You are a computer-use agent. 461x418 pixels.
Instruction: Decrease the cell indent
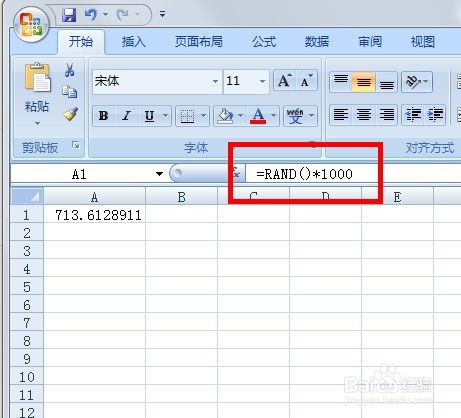[x=413, y=115]
